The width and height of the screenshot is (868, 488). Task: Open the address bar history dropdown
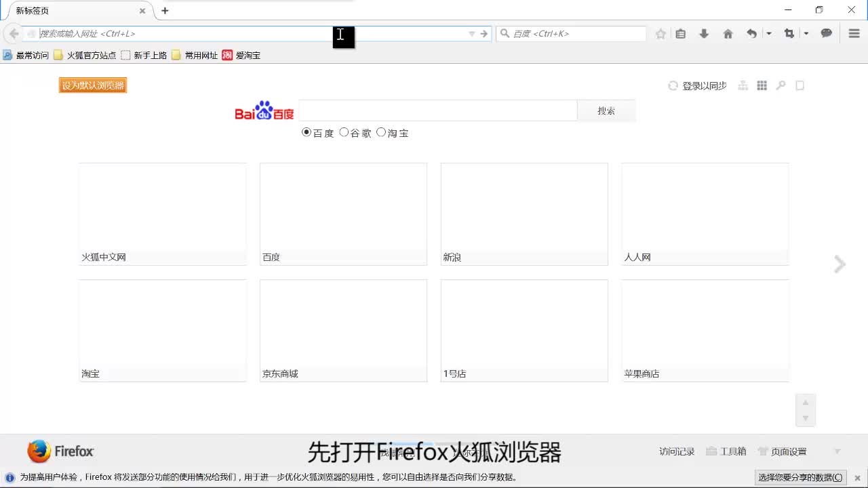(472, 34)
